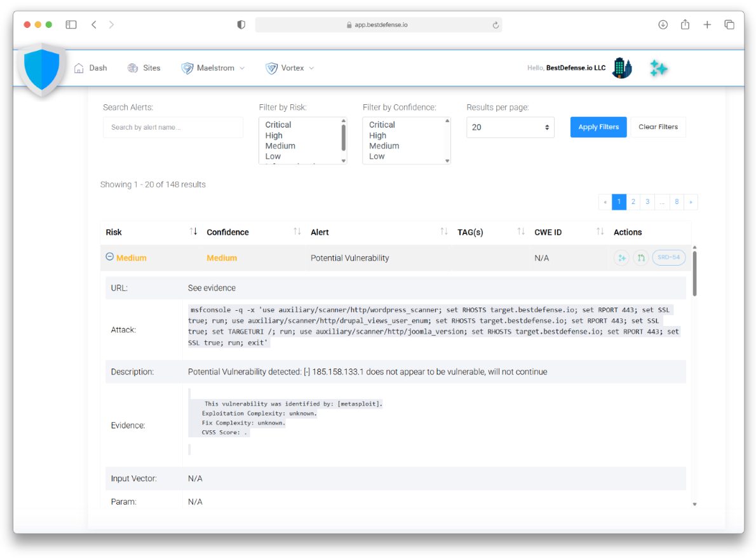Select High in Filter by Confidence list
756x558 pixels.
[x=377, y=135]
